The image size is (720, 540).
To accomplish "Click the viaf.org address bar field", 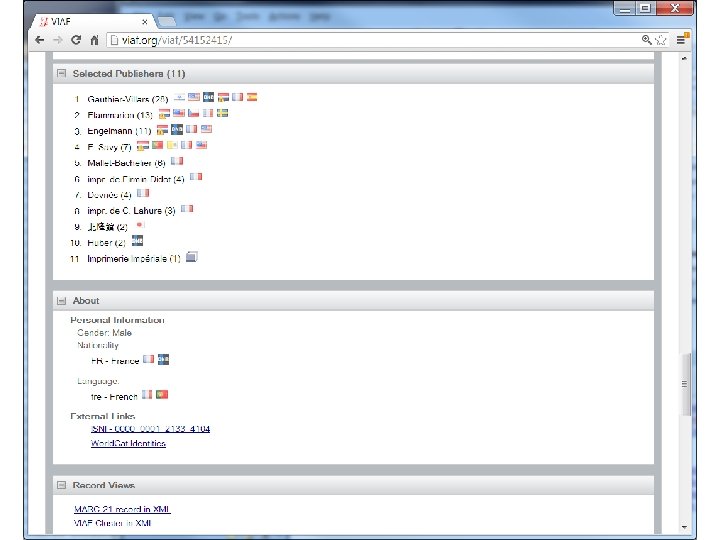I will coord(374,40).
